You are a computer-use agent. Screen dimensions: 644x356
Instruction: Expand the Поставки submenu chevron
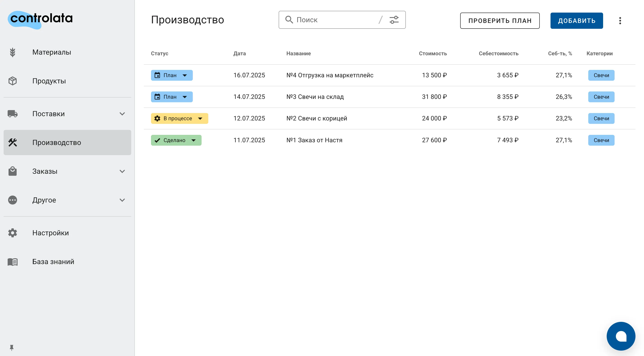pos(122,114)
